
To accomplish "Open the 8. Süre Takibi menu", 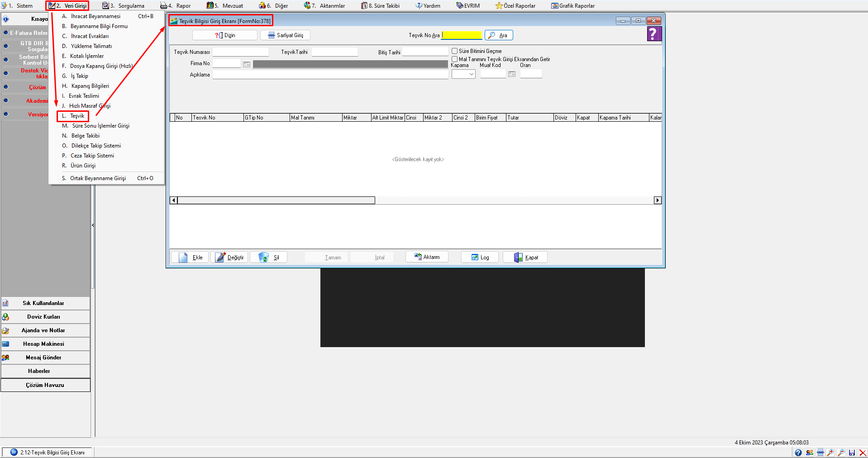I will (x=380, y=6).
